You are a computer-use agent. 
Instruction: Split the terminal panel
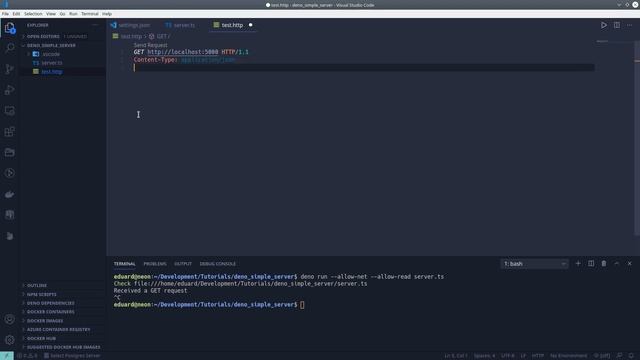[591, 264]
